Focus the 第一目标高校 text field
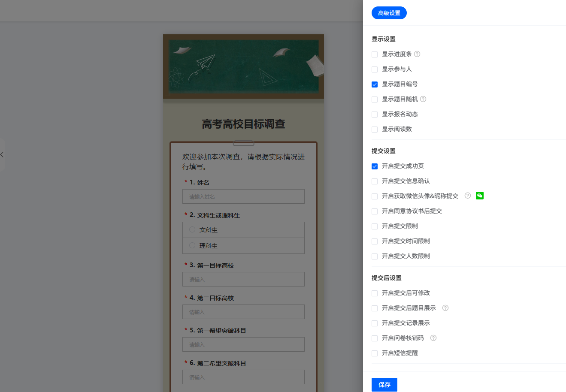 click(243, 279)
